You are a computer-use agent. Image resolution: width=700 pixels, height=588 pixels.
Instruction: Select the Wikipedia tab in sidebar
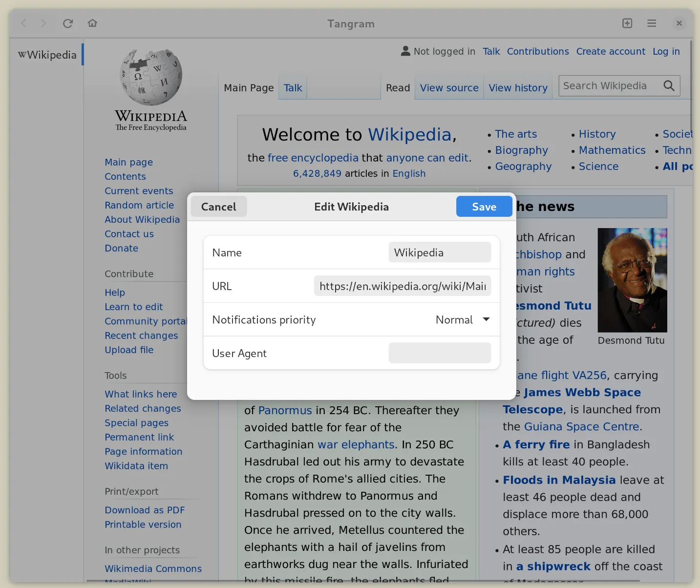tap(47, 55)
